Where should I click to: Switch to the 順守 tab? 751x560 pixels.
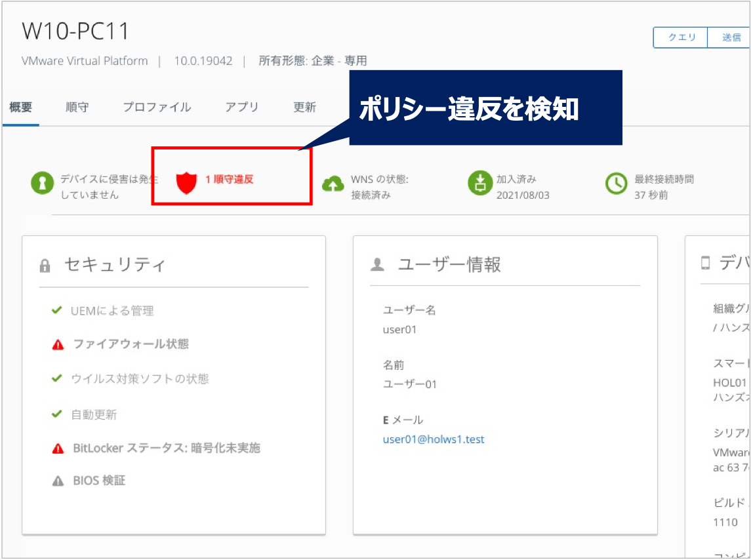click(77, 107)
